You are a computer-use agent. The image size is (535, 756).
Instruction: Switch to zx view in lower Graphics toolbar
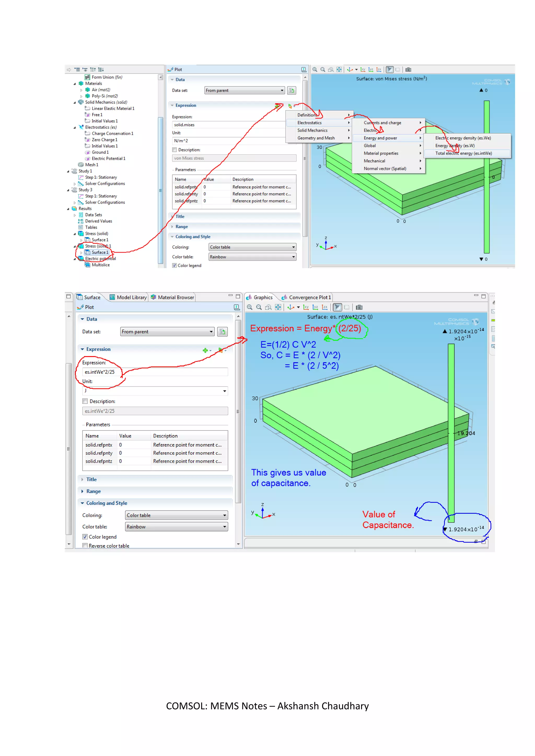tap(325, 307)
